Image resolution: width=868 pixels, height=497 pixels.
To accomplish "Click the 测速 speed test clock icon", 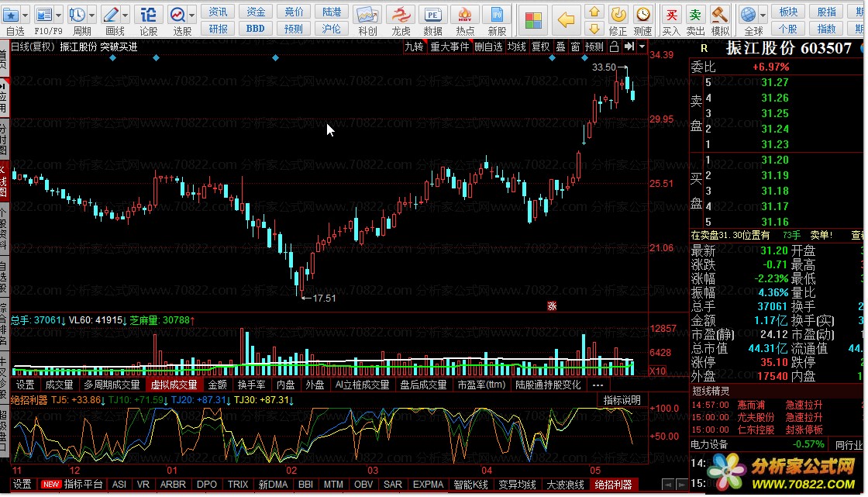I will (642, 15).
